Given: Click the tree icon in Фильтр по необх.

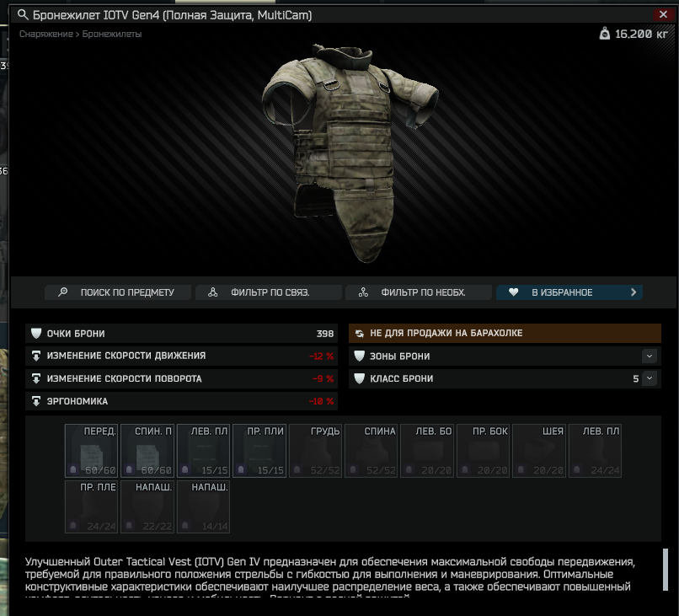Looking at the screenshot, I should (x=363, y=292).
